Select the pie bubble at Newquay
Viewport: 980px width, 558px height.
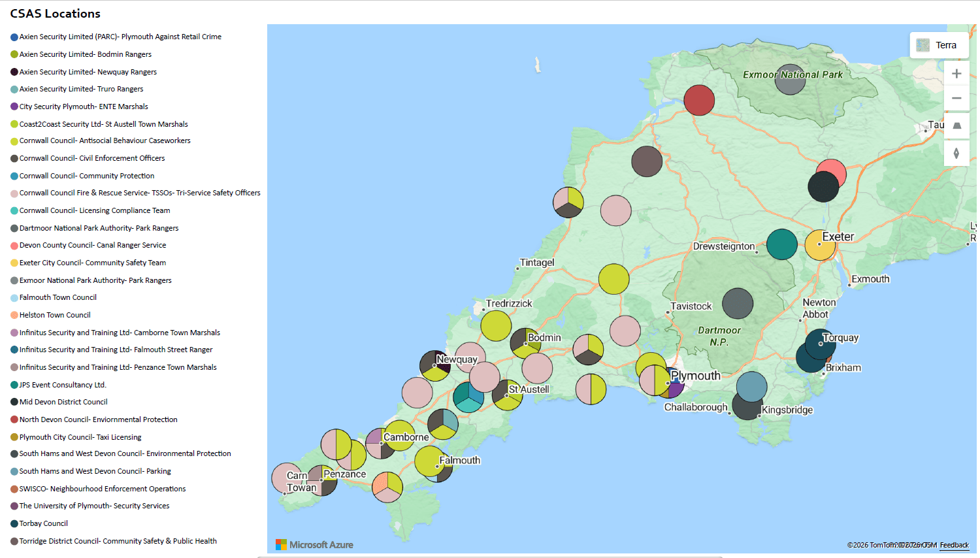(435, 366)
